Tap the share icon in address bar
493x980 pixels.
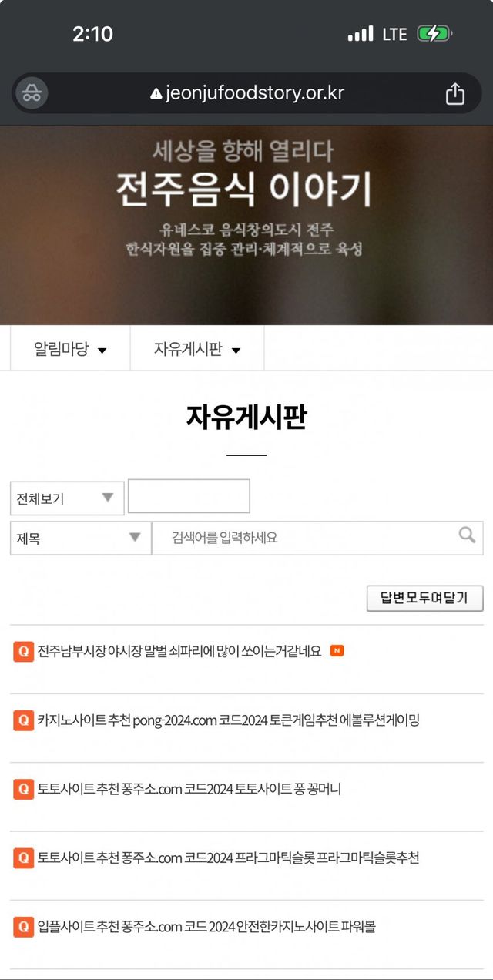pos(455,94)
